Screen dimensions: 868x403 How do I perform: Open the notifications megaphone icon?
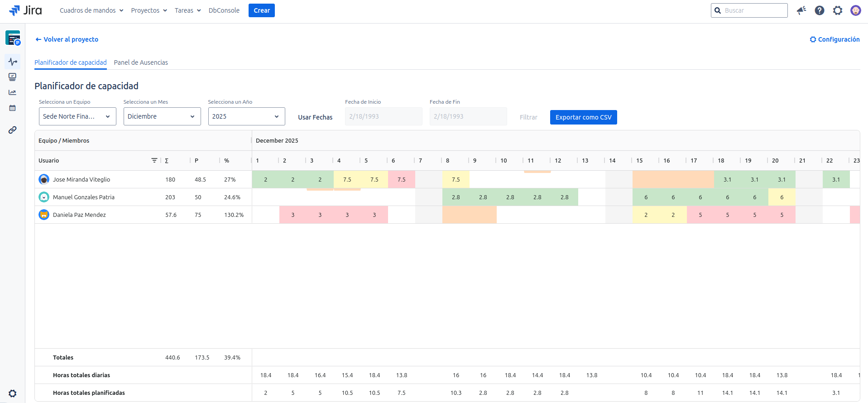click(801, 10)
